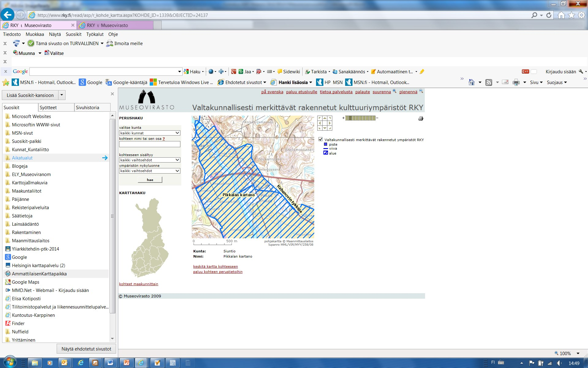
Task: Click the 'på svenska' link
Action: click(x=272, y=92)
